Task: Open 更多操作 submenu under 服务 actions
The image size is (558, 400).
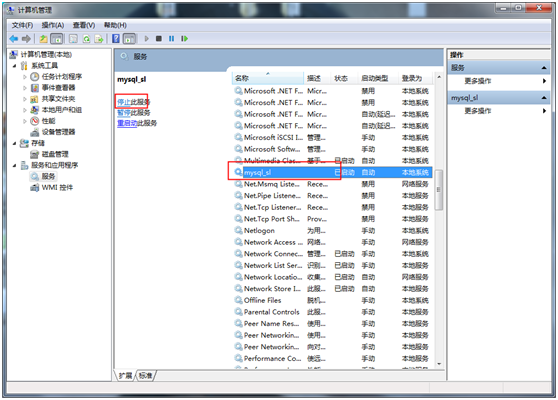Action: pyautogui.click(x=498, y=81)
